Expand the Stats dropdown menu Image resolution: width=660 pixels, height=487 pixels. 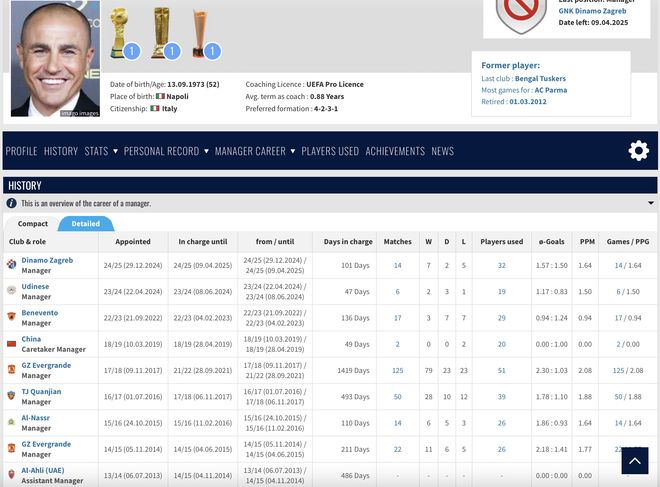(101, 151)
